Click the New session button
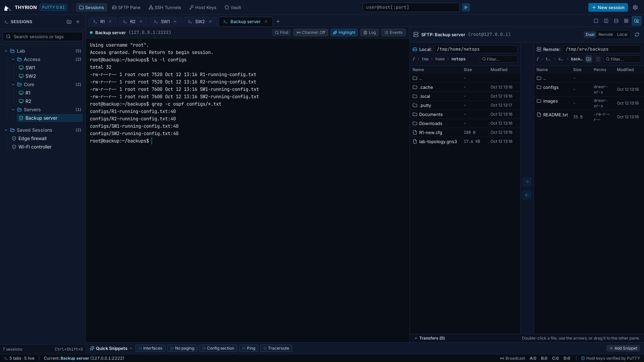The height and width of the screenshot is (362, 644). point(608,7)
